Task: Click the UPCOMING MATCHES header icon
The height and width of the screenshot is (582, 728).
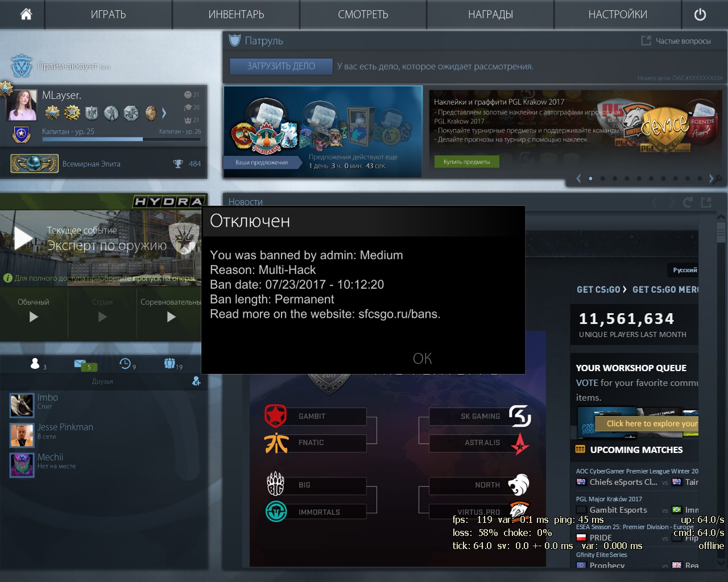Action: tap(580, 450)
